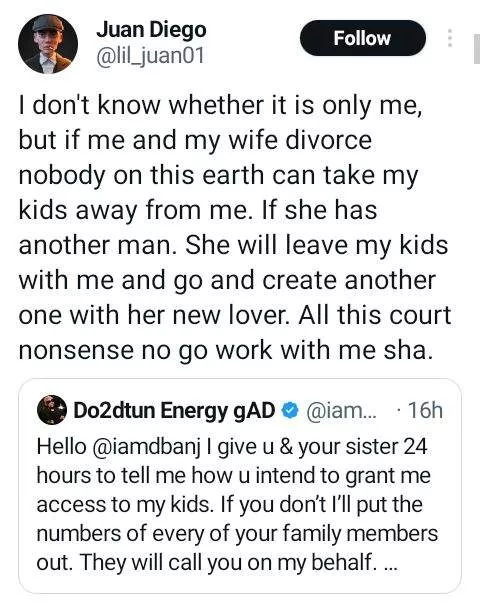Click the truncated @iam... handle
Image resolution: width=480 pixels, height=605 pixels.
coord(341,411)
